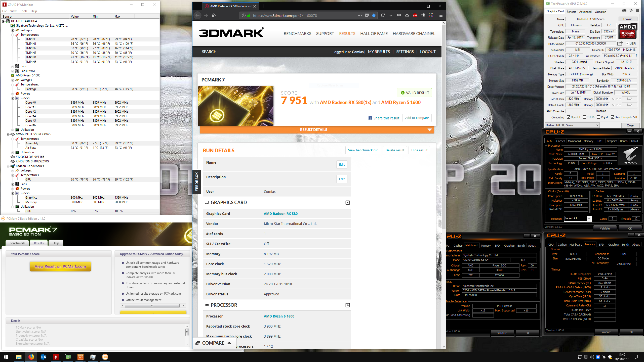Click the Aorus CPU-Z taskbar icon
Image resolution: width=644 pixels, height=362 pixels.
(x=80, y=357)
